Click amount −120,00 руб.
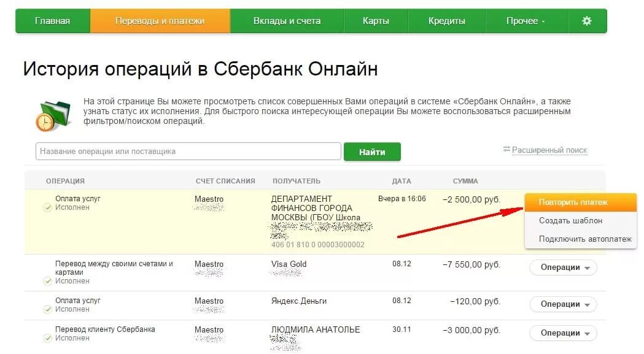 pos(475,302)
